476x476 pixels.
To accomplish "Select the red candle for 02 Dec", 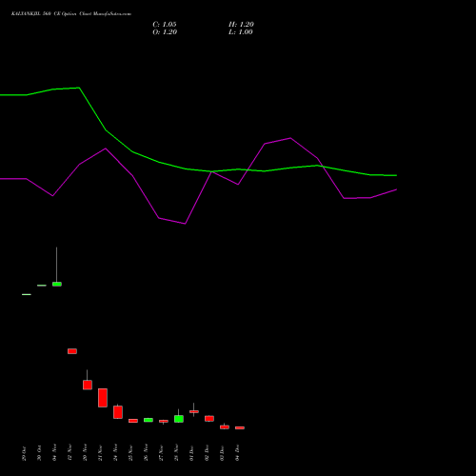I will (209, 419).
